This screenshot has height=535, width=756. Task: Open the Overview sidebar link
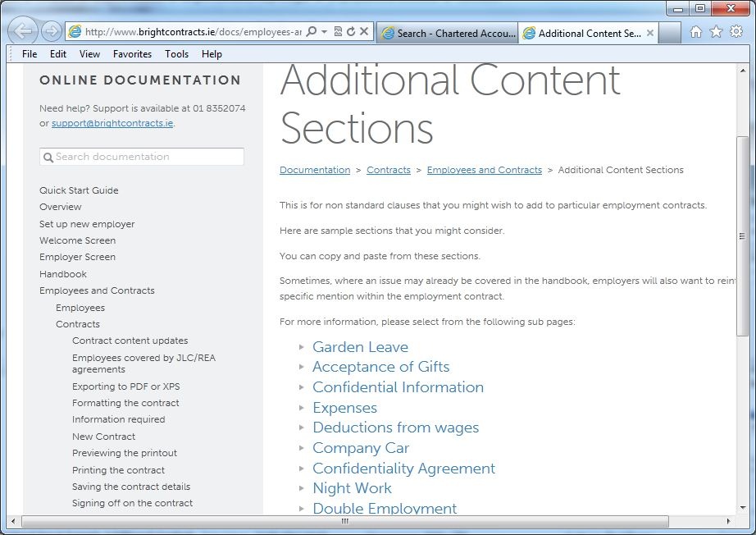tap(61, 207)
